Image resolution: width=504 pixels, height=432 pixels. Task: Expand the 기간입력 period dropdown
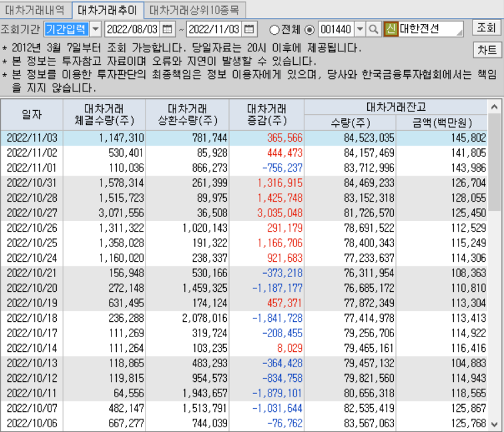(95, 29)
